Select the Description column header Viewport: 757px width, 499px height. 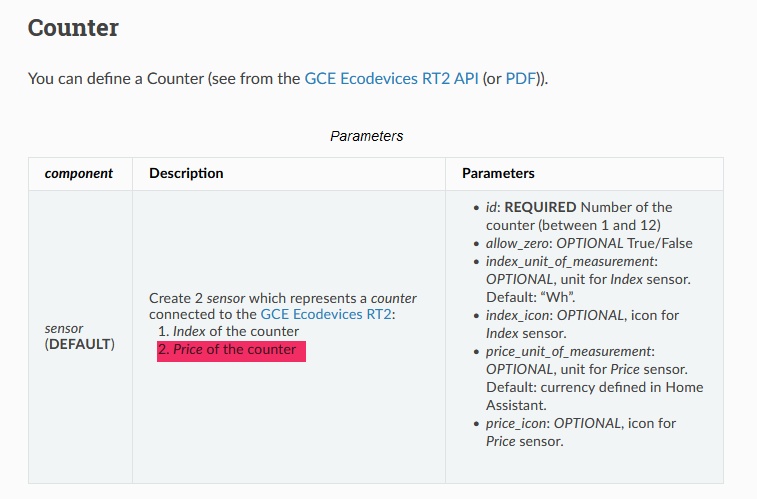(x=186, y=173)
